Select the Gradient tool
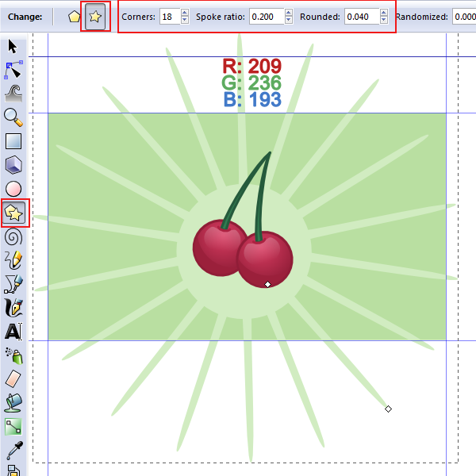The image size is (476, 476). [x=13, y=427]
